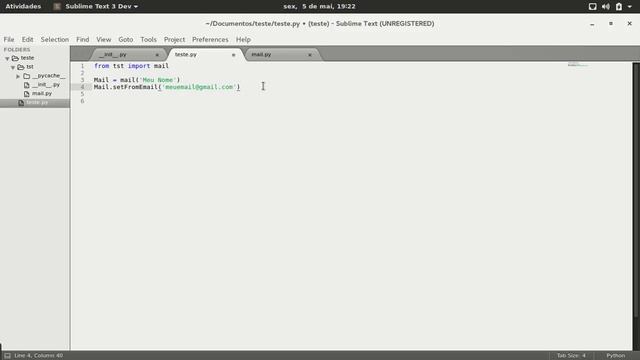Click the __init__.py file icon in sidebar
This screenshot has width=640, height=360.
click(27, 85)
